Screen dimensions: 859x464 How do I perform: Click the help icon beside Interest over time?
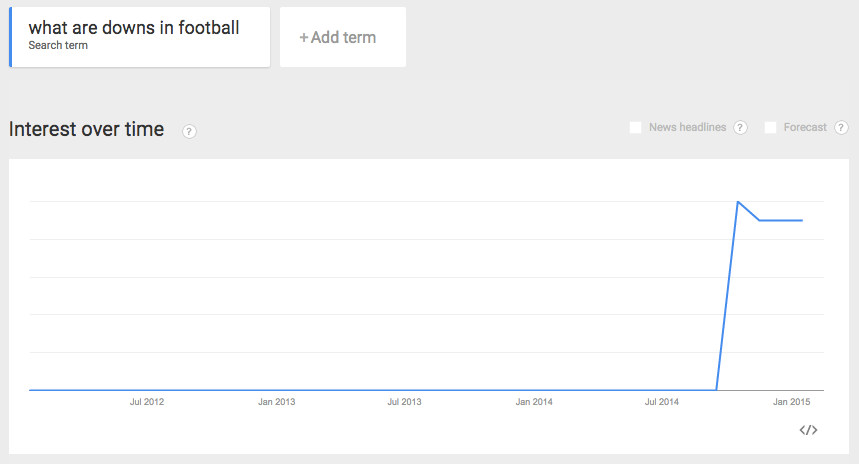[x=190, y=131]
